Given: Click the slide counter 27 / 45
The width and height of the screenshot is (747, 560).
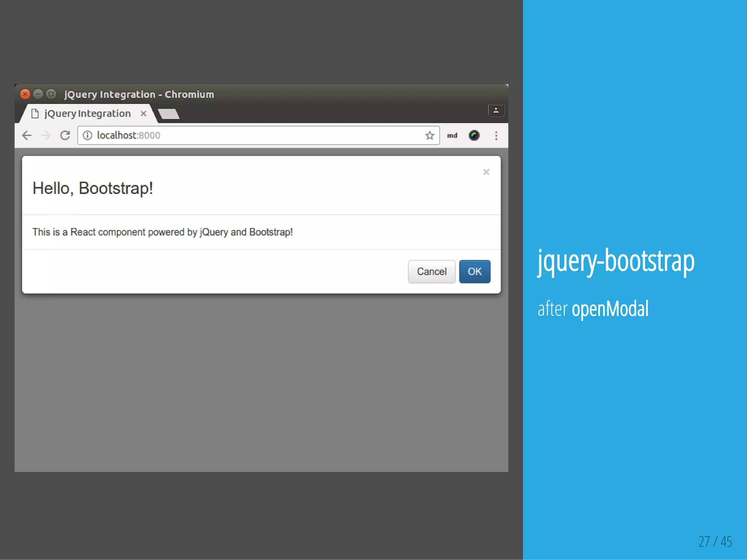Looking at the screenshot, I should [x=715, y=541].
